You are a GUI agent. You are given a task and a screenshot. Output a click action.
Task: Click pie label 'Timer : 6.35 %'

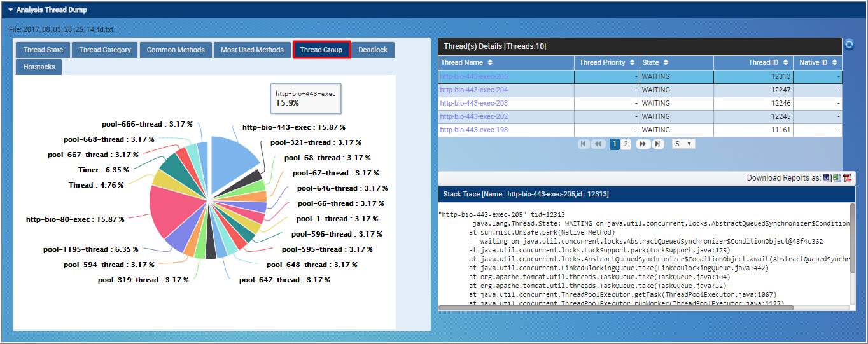[x=104, y=170]
